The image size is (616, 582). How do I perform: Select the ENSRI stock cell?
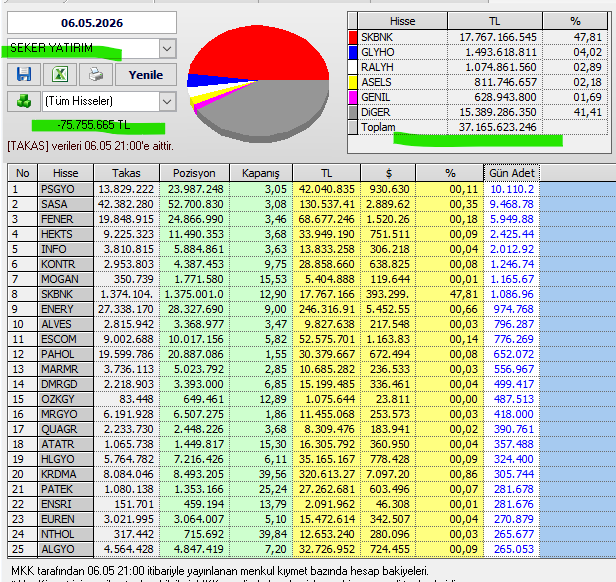66,504
